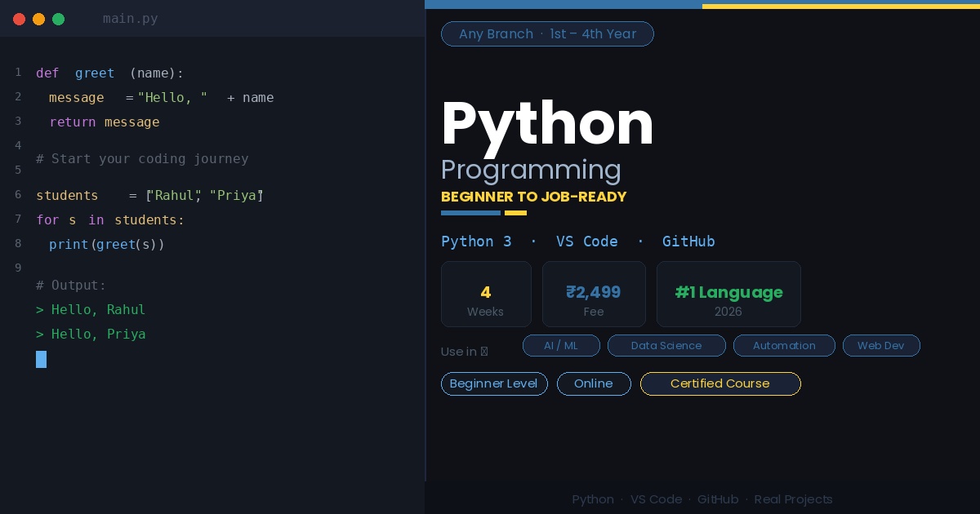The height and width of the screenshot is (514, 980).
Task: Click 'BEGINNER TO JOB-READY' tagline
Action: (533, 197)
